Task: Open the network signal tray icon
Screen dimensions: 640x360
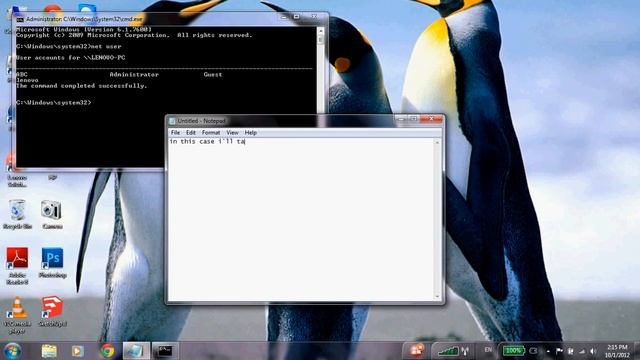Action: (x=582, y=351)
